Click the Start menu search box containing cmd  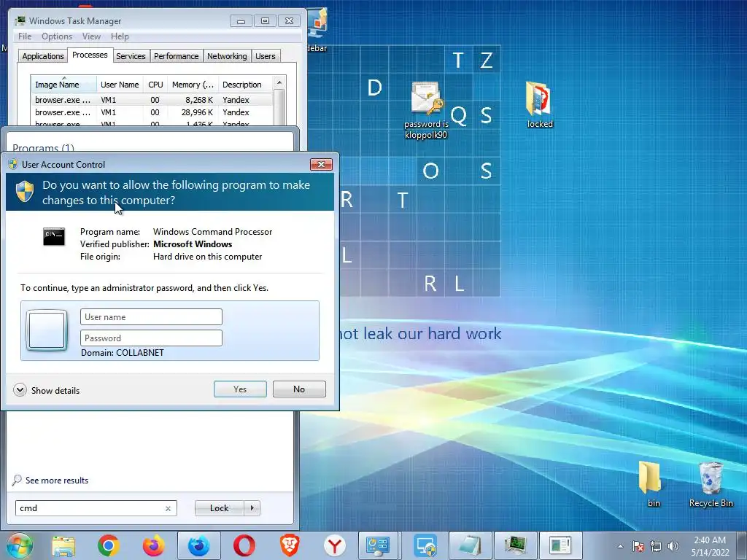96,508
